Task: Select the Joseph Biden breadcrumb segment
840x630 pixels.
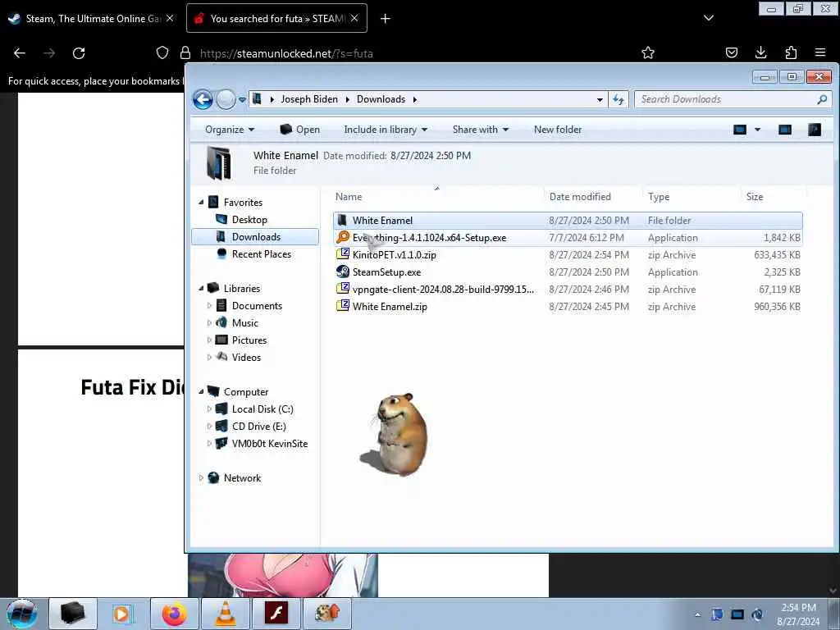Action: [x=309, y=99]
